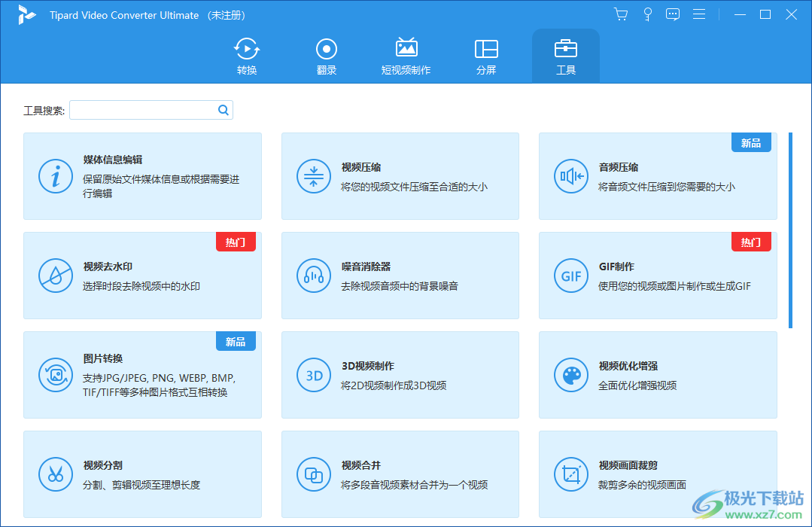This screenshot has width=812, height=527.
Task: Click the GIF制作 maker icon
Action: (571, 276)
